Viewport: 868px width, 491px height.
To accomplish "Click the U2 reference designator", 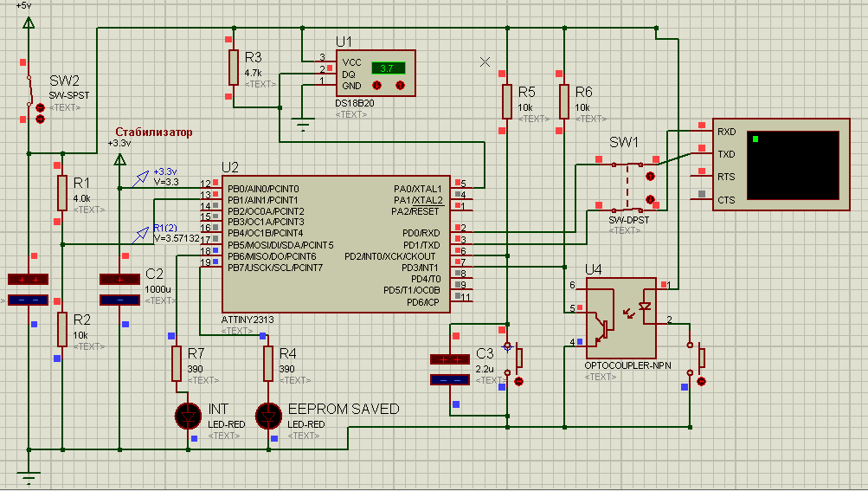I will 229,167.
